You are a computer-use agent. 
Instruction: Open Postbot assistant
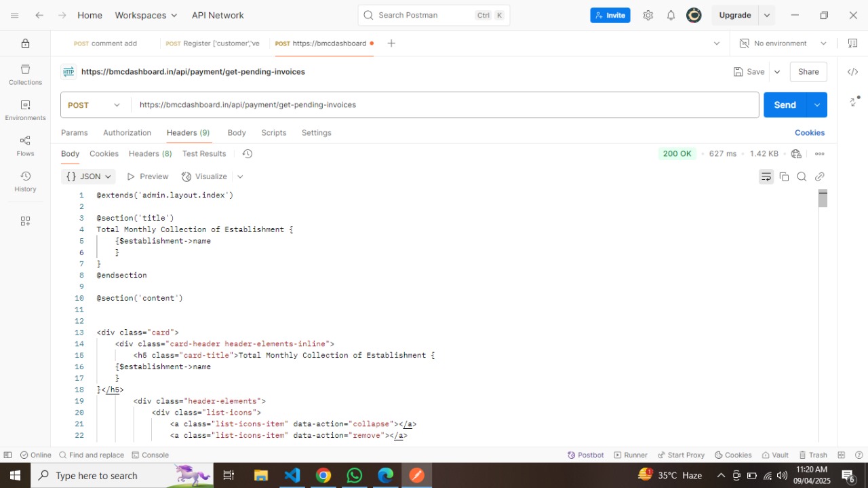586,455
